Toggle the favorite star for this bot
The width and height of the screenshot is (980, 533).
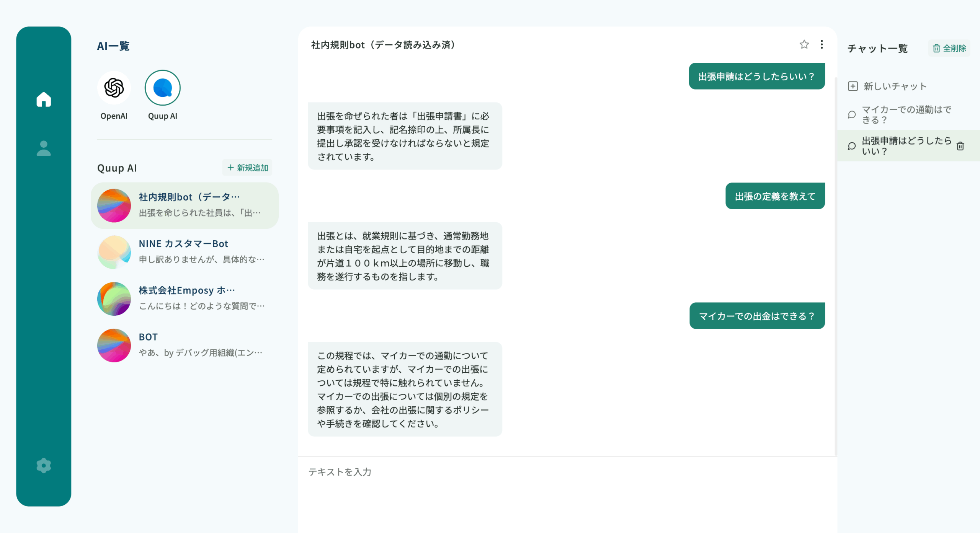[x=804, y=45]
